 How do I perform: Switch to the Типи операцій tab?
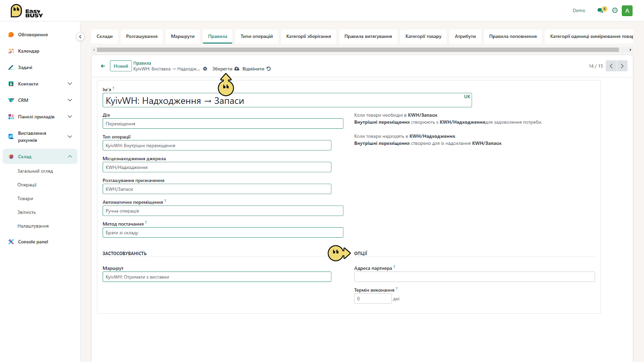click(x=257, y=36)
